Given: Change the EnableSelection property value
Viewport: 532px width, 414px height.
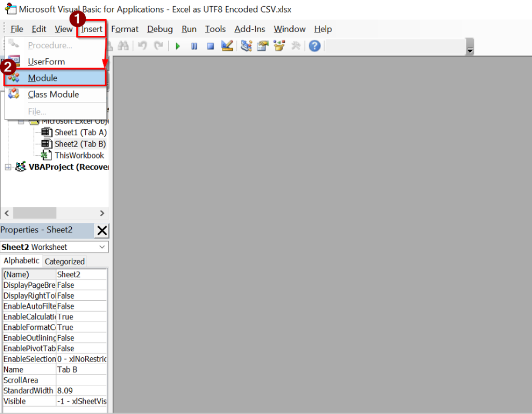Looking at the screenshot, I should (82, 359).
